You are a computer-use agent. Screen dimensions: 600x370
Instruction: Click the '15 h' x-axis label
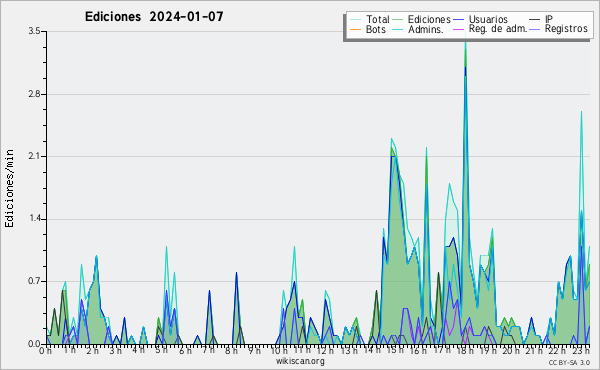(395, 350)
